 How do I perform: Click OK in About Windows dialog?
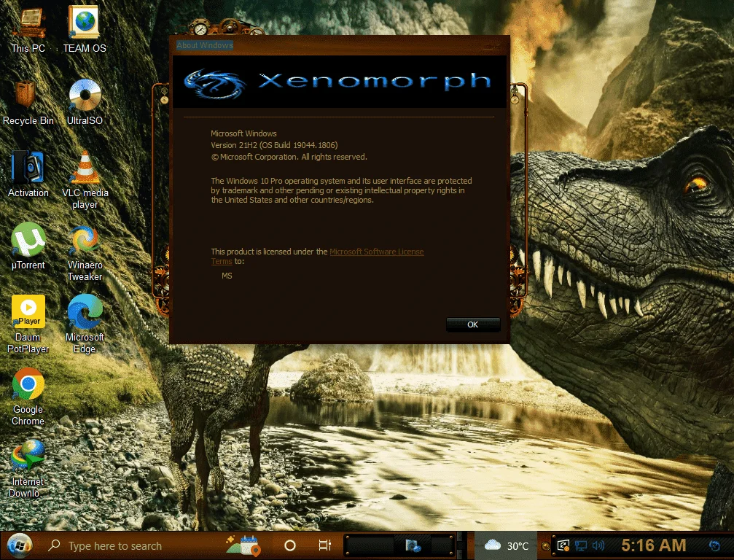click(x=473, y=324)
